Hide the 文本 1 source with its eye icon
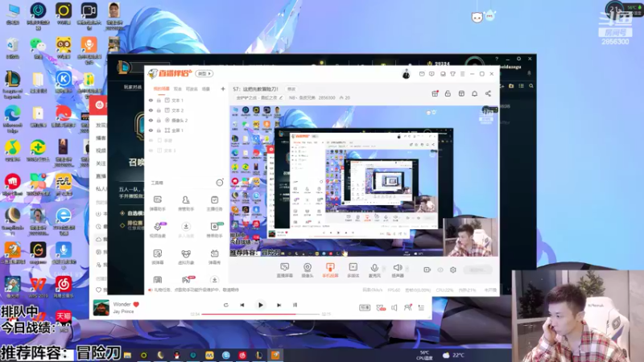This screenshot has height=362, width=644. tap(151, 100)
